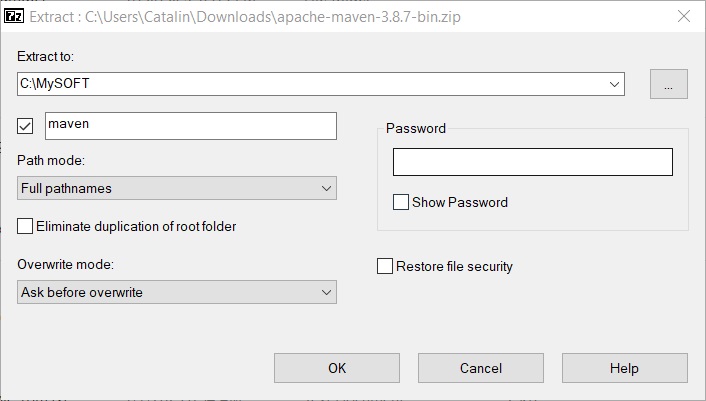Focus the Password input field
Screen dimensions: 706x401
(533, 162)
